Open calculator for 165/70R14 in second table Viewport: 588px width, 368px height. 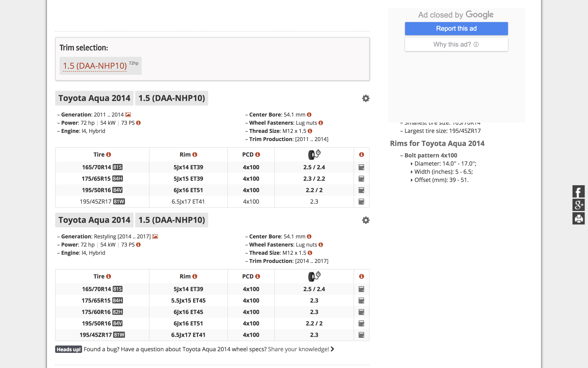[x=361, y=289]
